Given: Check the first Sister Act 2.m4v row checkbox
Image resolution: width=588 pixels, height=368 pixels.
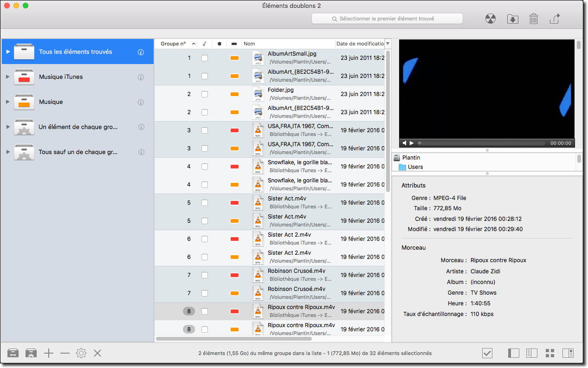Looking at the screenshot, I should click(x=205, y=239).
